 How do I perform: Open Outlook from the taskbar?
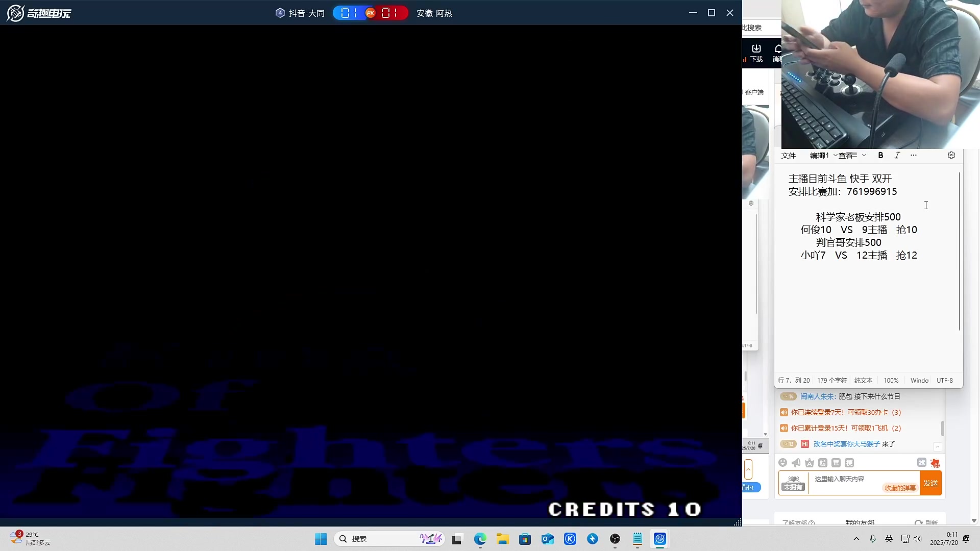coord(548,539)
